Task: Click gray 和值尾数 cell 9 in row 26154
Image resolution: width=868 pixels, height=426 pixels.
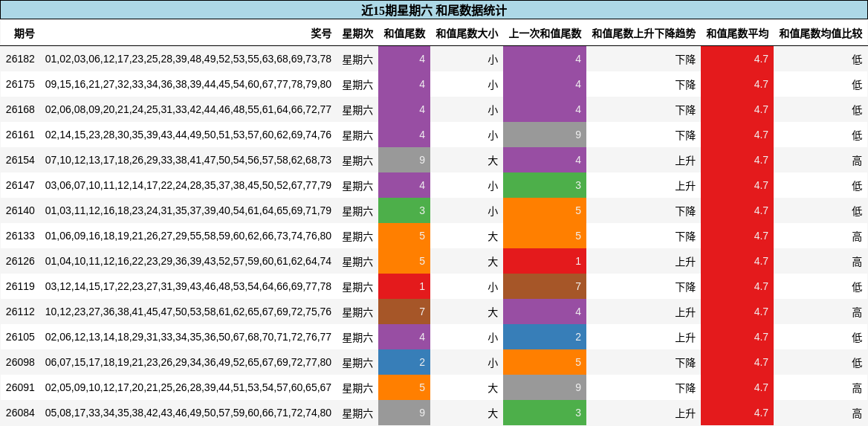Action: [405, 160]
